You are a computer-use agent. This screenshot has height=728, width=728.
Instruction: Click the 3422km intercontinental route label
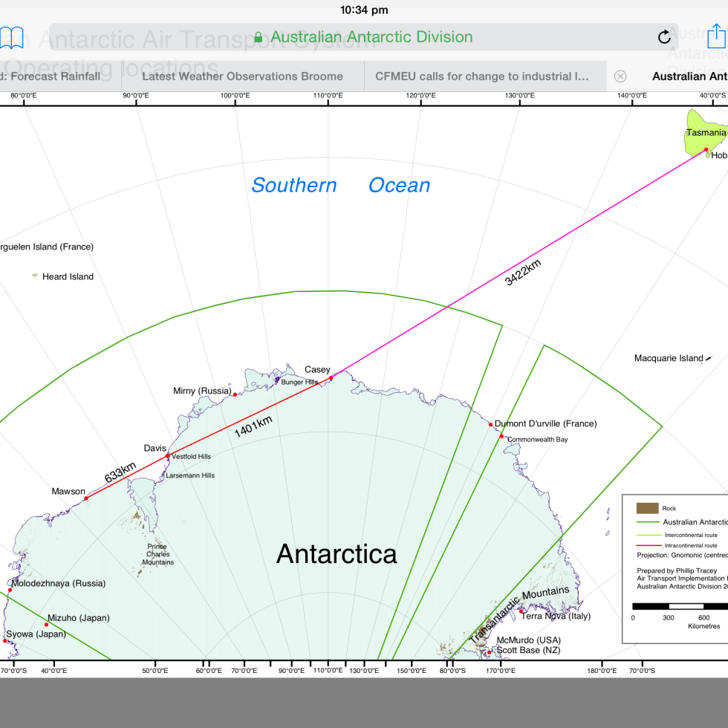tap(523, 273)
